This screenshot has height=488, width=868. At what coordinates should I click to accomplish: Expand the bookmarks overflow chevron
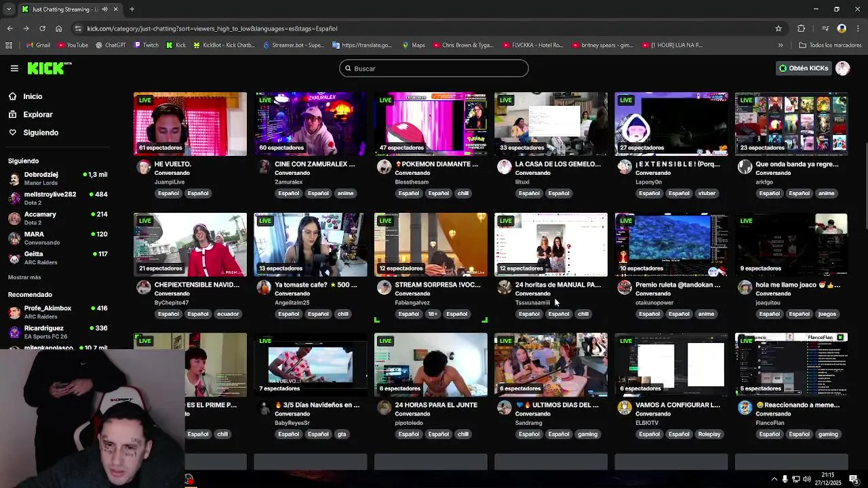781,45
